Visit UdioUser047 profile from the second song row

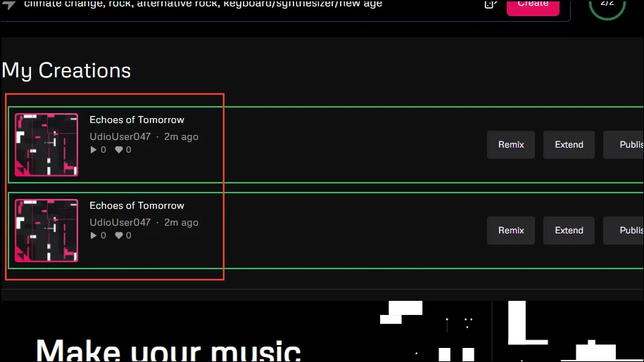(x=120, y=222)
